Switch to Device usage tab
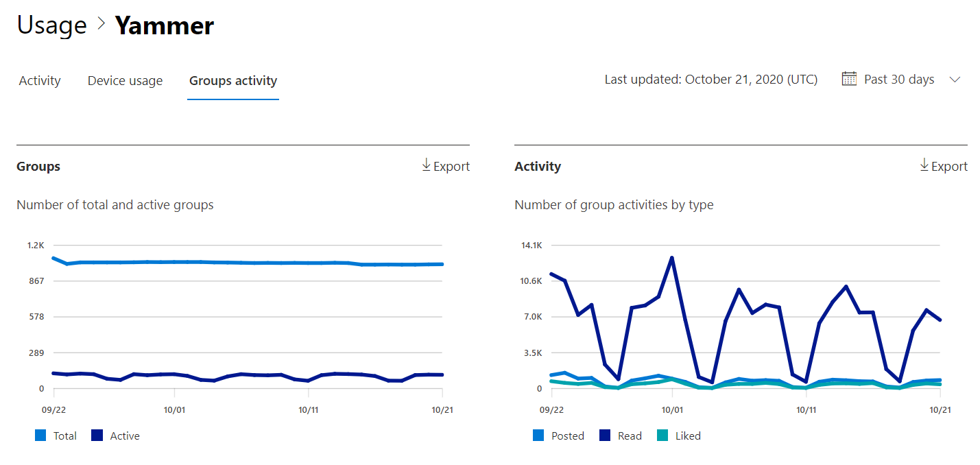 125,81
